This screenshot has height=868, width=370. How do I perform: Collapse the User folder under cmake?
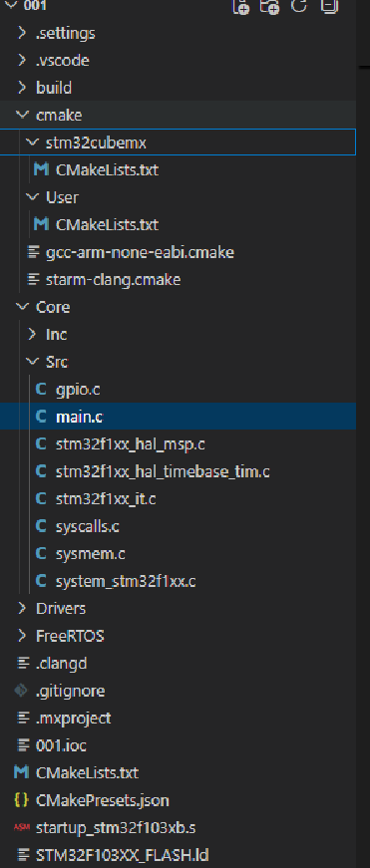pyautogui.click(x=32, y=197)
